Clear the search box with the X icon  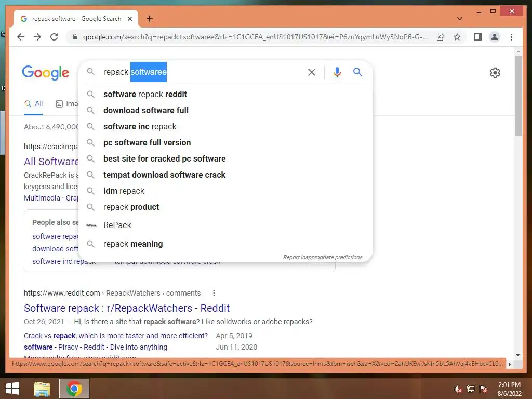(x=312, y=72)
